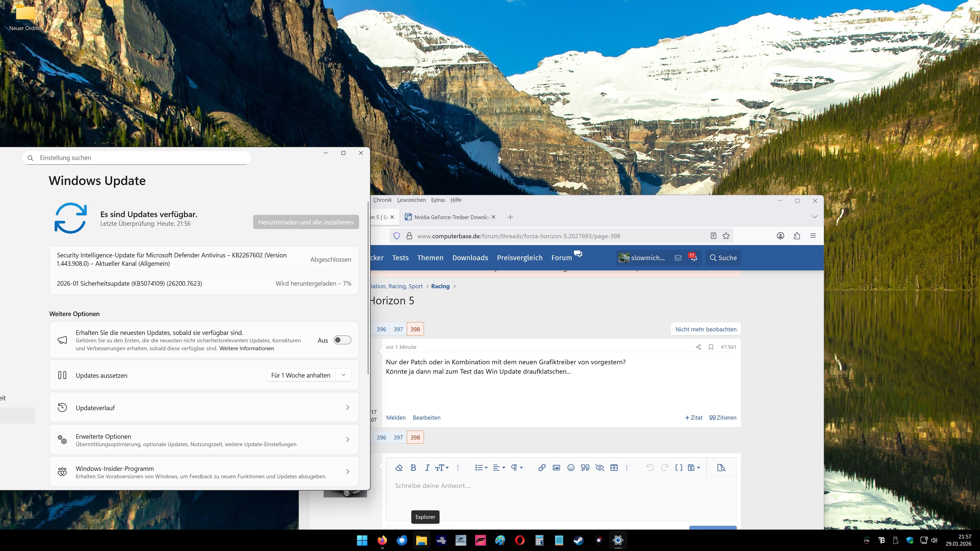Open forum notifications bell with 11 badge
Screen dimensions: 980x551
tap(693, 257)
